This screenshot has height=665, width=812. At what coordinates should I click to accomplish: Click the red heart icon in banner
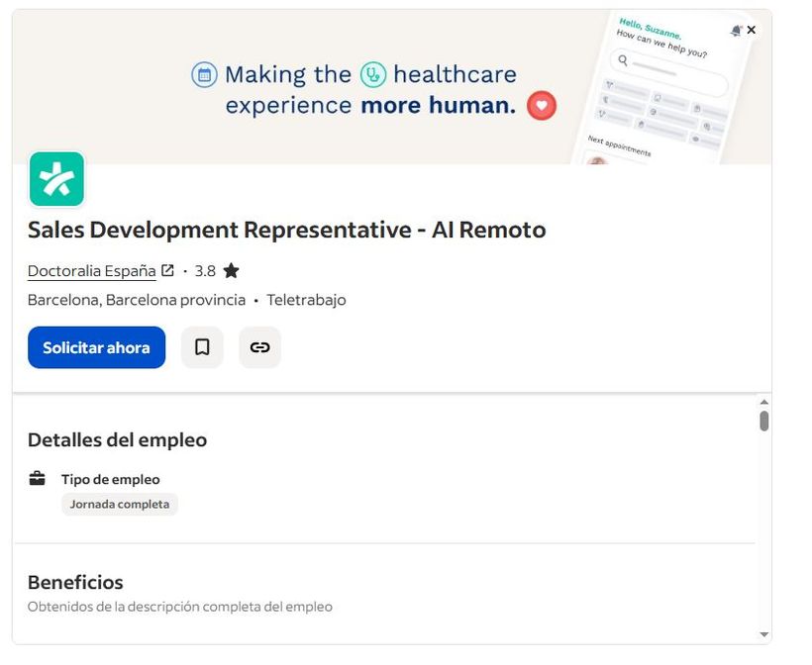coord(541,105)
